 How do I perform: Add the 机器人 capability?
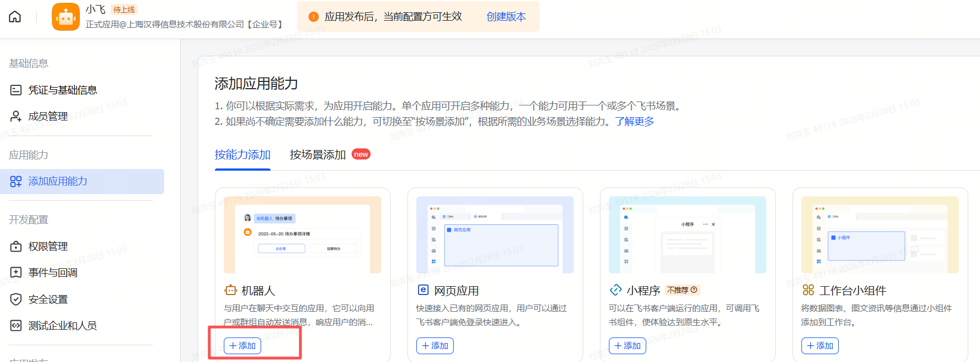242,346
